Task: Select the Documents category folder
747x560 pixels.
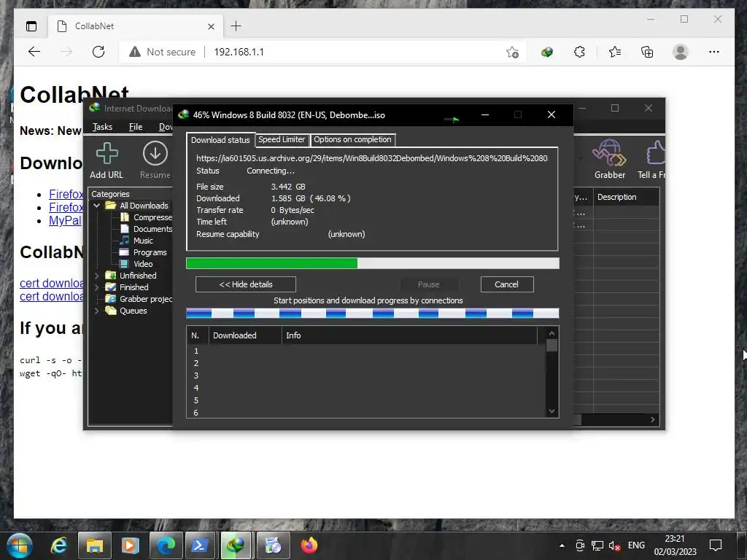Action: [x=146, y=229]
